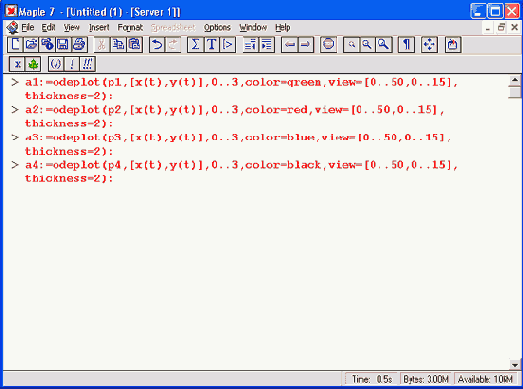This screenshot has height=389, width=523.
Task: Cut selection using the scissors icon
Action: click(x=102, y=44)
